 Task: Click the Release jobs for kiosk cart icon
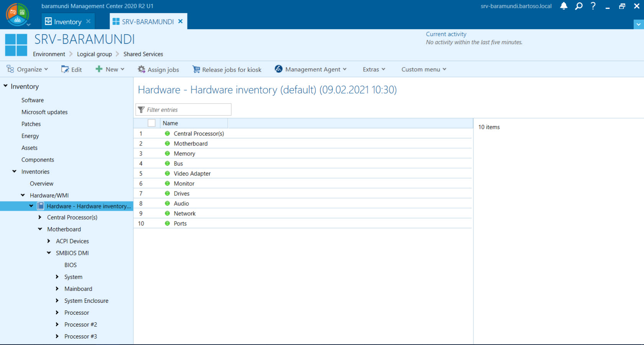pyautogui.click(x=196, y=69)
